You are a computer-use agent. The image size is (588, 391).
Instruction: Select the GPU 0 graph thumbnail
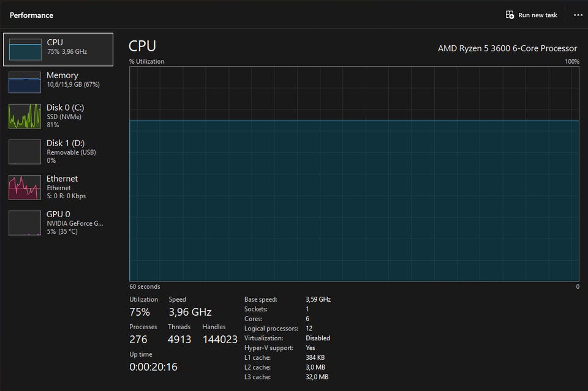pos(24,223)
